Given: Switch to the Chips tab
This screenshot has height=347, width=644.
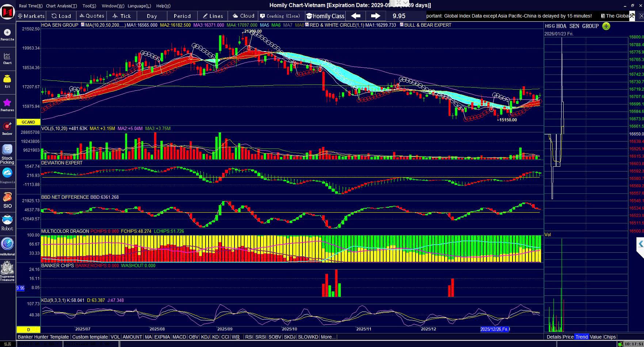Looking at the screenshot, I should click(609, 337).
